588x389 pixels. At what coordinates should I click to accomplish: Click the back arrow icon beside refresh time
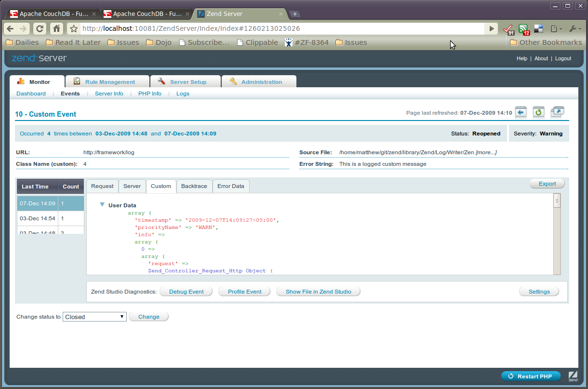tap(521, 112)
